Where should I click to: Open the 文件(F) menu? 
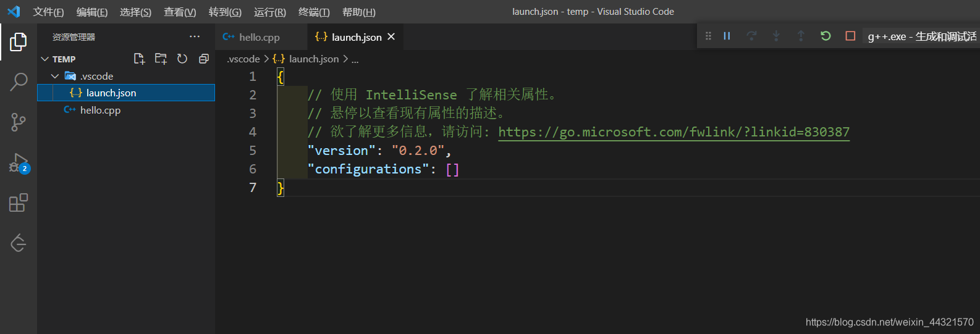[x=48, y=12]
